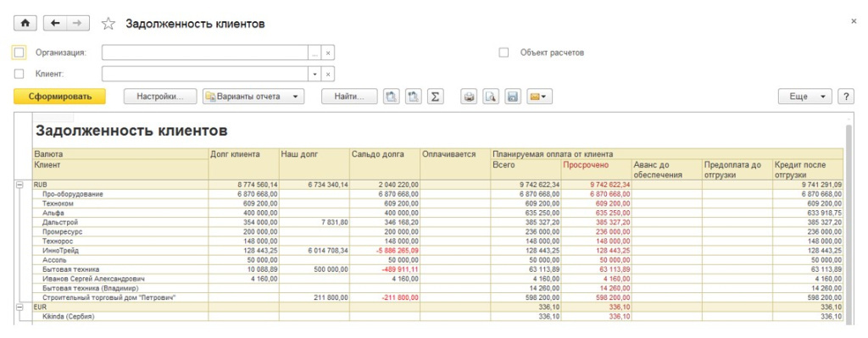Click the red Просрочено column header
868x338 pixels.
[596, 169]
